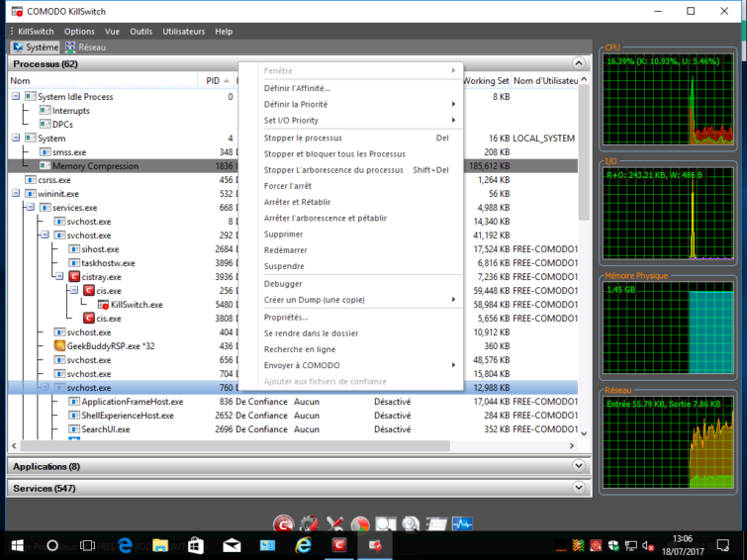Image resolution: width=747 pixels, height=560 pixels.
Task: Open Task View on the taskbar
Action: tap(88, 546)
